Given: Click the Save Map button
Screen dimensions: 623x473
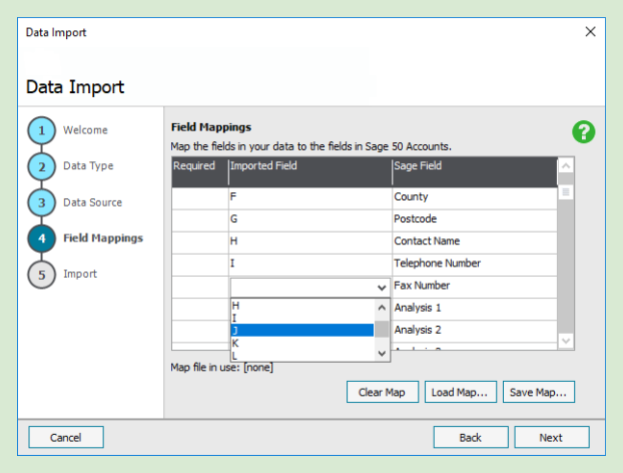Looking at the screenshot, I should (x=538, y=392).
